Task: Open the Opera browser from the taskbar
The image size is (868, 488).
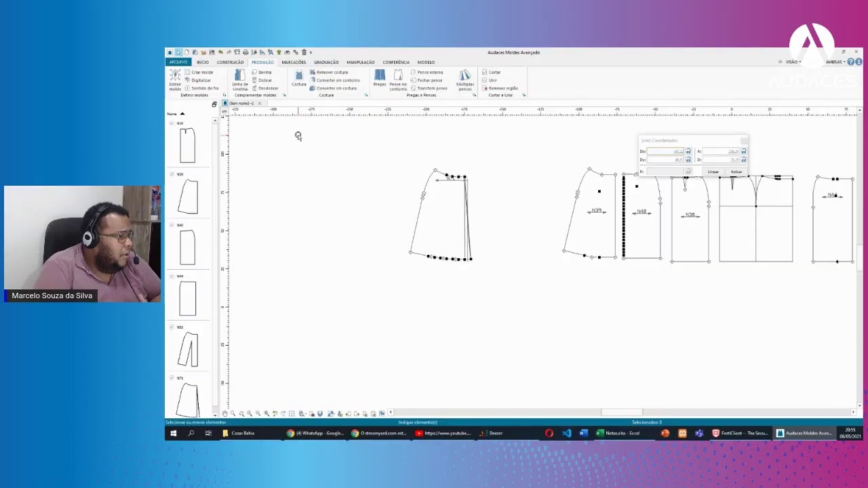Action: click(x=549, y=433)
